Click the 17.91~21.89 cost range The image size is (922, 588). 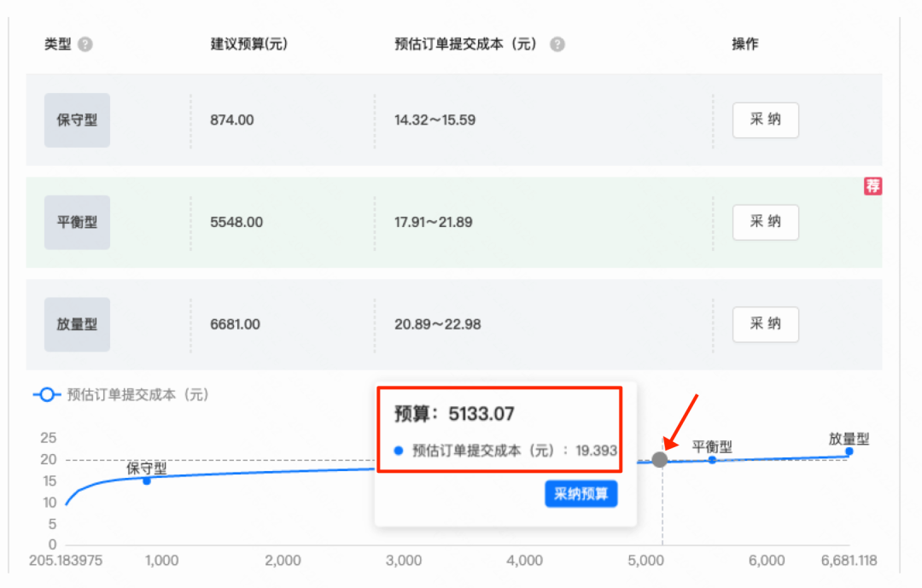point(434,222)
